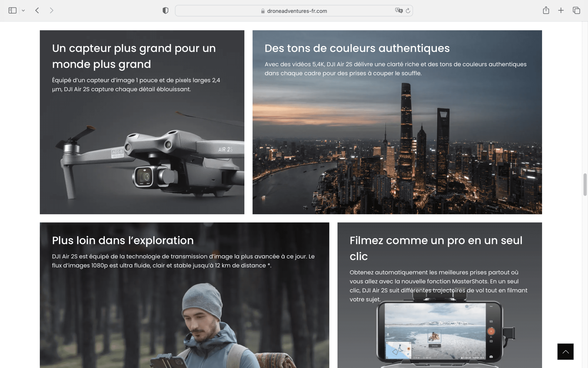Click the 'Un capteur plus grand pour un monde plus grand' heading
Image resolution: width=588 pixels, height=368 pixels.
134,56
